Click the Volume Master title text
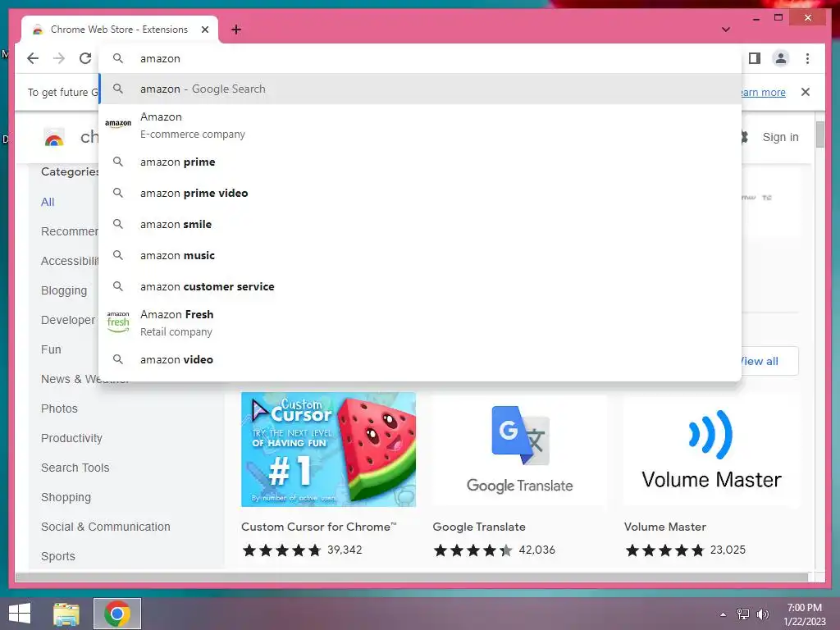The height and width of the screenshot is (630, 840). 664,527
